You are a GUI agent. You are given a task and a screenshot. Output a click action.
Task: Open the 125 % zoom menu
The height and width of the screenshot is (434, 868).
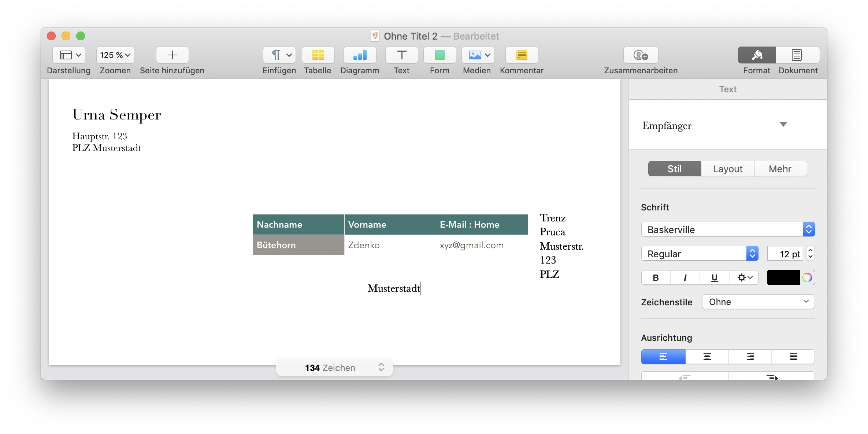[x=115, y=55]
